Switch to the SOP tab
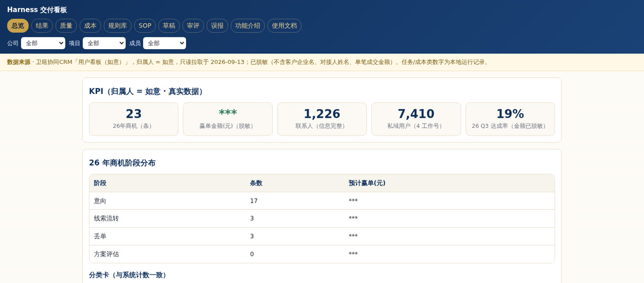This screenshot has height=283, width=644. pos(145,26)
